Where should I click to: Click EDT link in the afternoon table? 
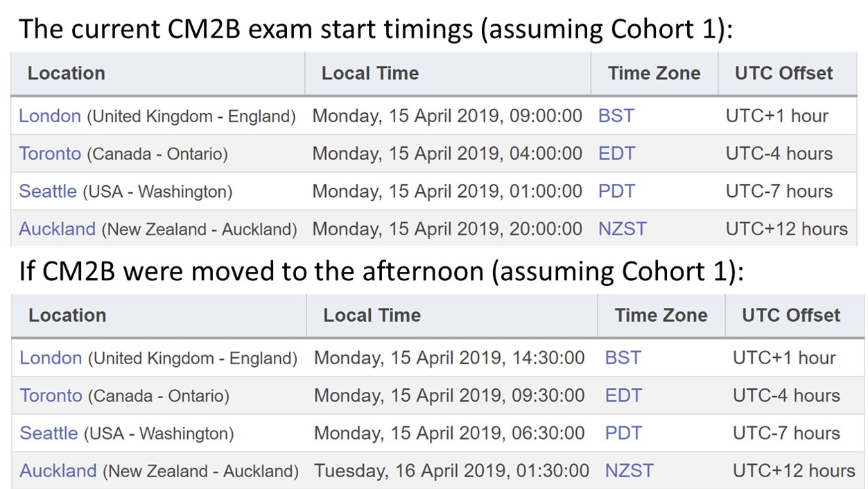623,395
